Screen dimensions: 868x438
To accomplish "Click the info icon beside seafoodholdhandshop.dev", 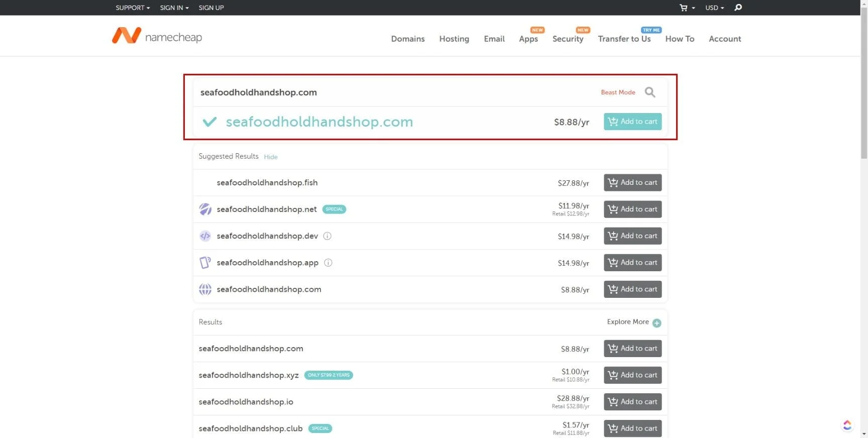I will (x=328, y=236).
